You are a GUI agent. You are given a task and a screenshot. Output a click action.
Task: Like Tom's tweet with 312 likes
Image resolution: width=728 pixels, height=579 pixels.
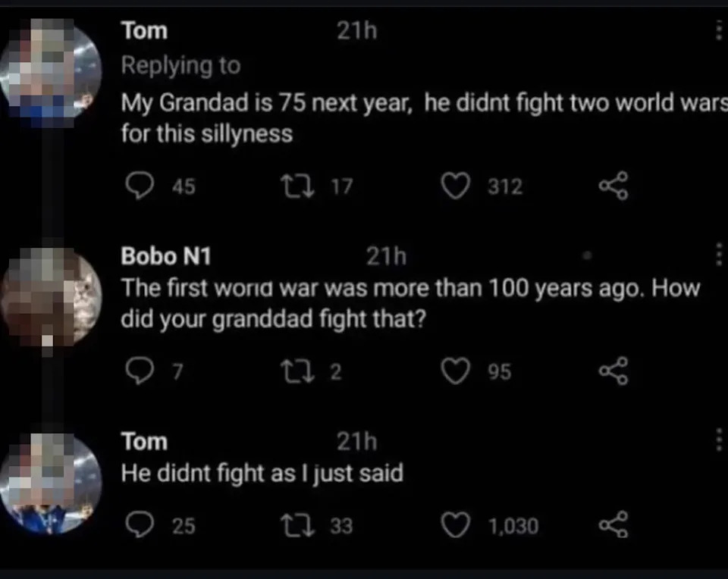(455, 186)
